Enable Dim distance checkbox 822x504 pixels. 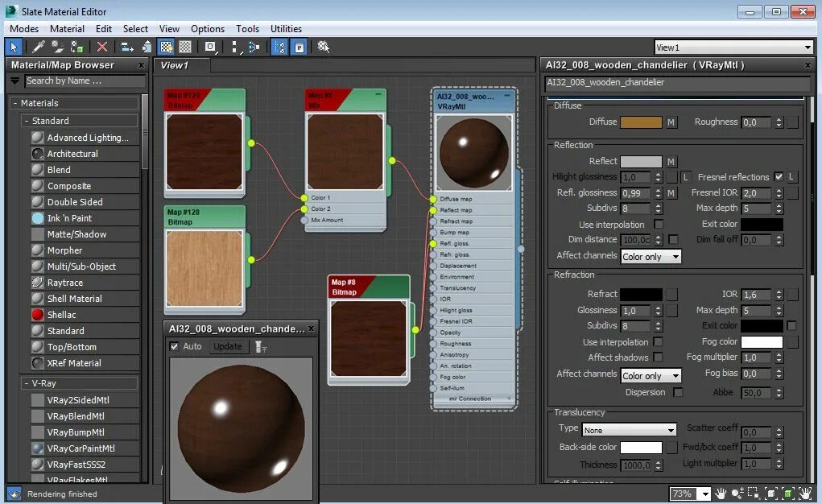673,239
